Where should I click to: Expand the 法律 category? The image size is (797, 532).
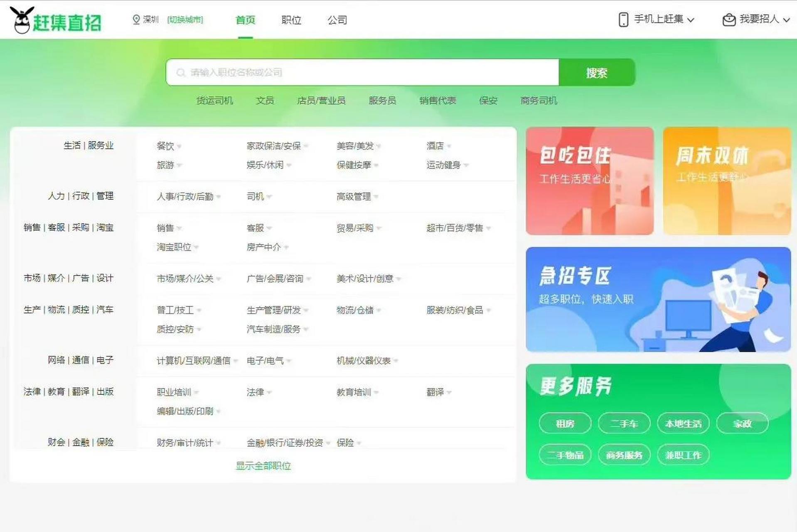(x=259, y=392)
